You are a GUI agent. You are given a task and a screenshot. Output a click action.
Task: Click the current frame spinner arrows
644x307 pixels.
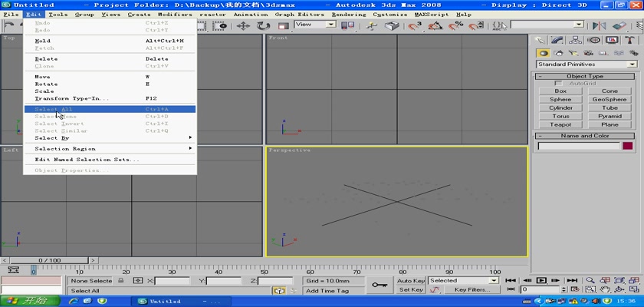[564, 290]
